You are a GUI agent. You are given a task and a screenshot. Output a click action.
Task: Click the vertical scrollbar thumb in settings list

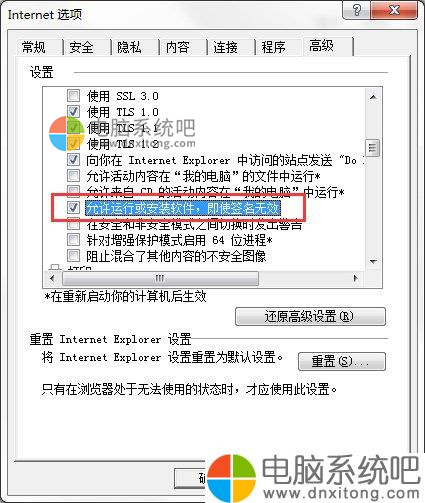[x=373, y=147]
